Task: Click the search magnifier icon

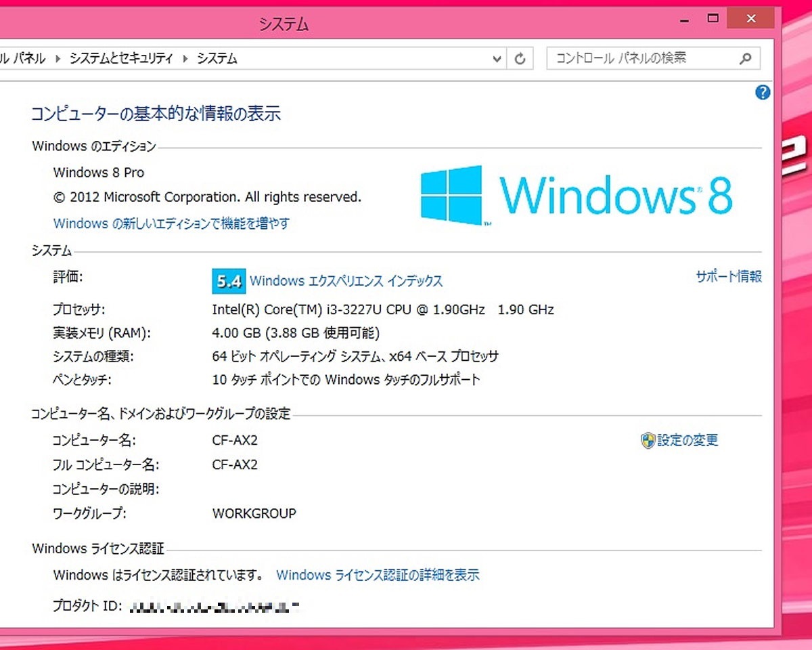Action: point(745,59)
